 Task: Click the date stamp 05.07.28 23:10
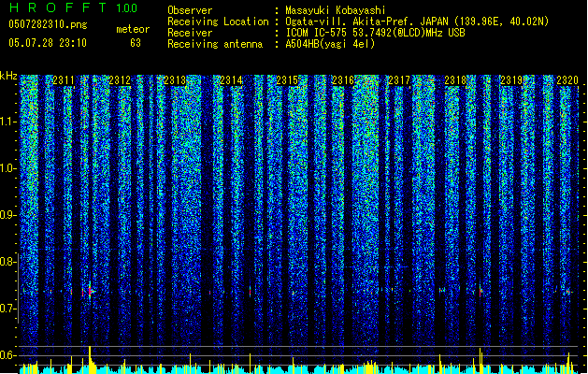(x=48, y=43)
